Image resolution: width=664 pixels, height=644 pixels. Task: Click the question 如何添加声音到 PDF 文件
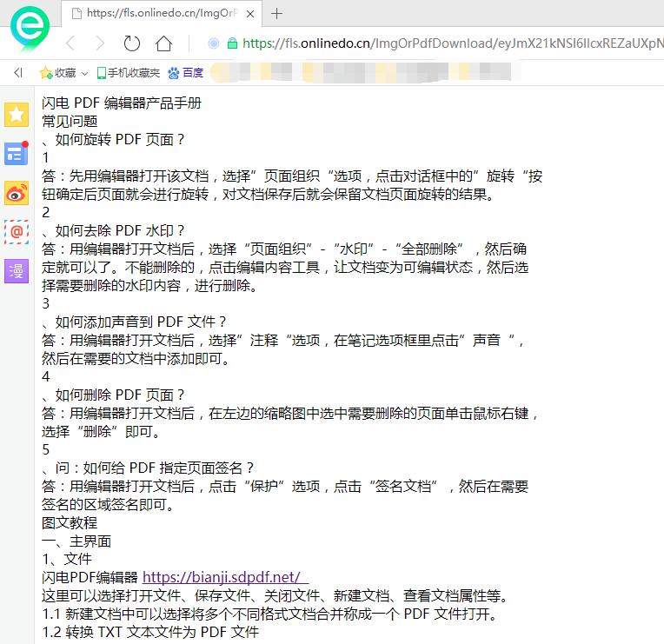point(141,322)
